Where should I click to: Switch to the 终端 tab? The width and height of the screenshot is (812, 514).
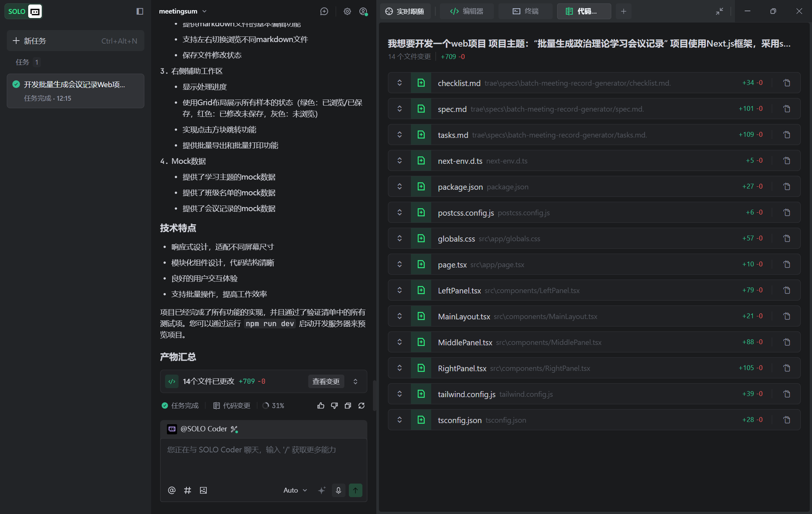(526, 11)
